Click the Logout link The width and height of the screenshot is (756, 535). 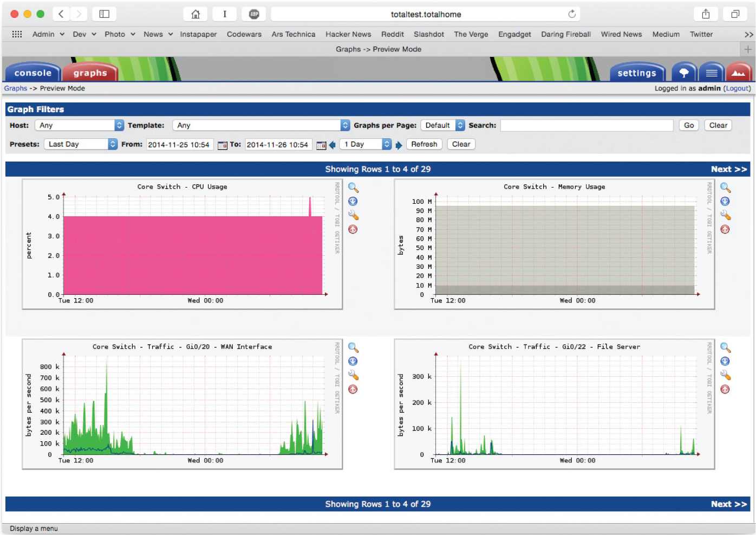click(737, 88)
